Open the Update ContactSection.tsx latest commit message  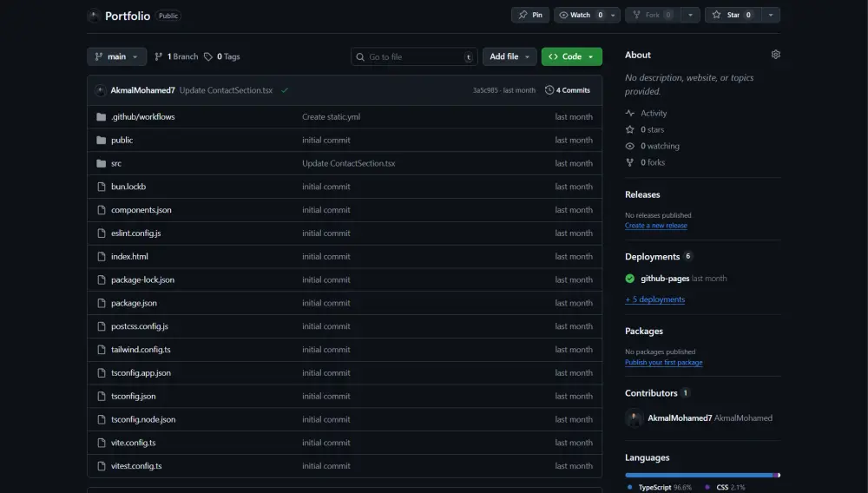[226, 90]
